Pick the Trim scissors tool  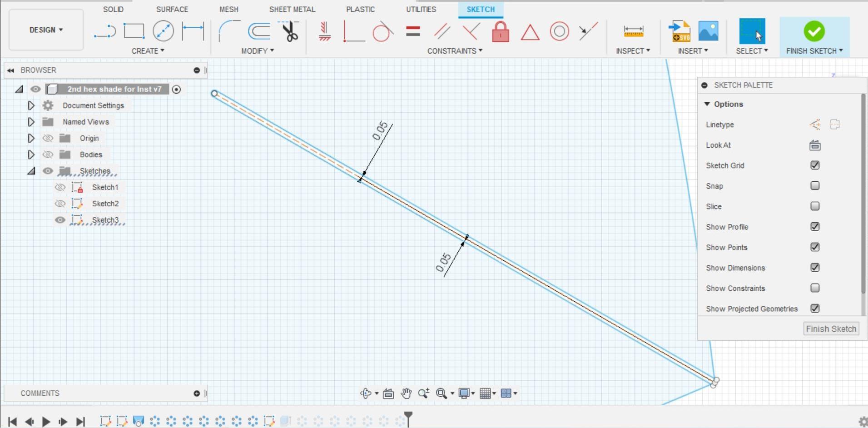289,31
